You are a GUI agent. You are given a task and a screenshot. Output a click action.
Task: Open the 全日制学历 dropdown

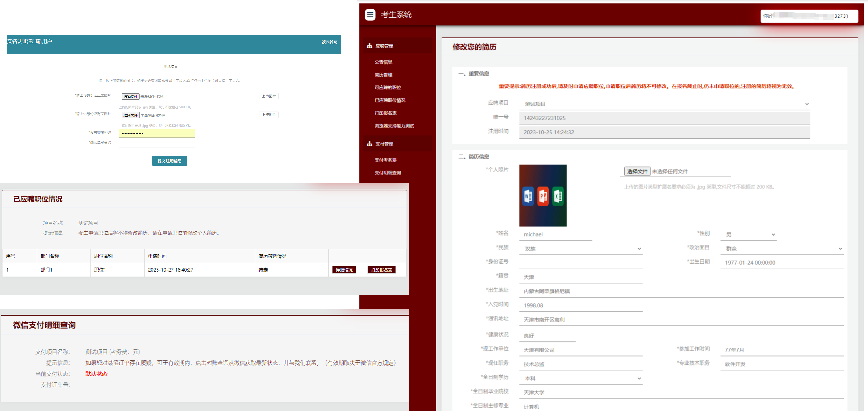coord(581,378)
